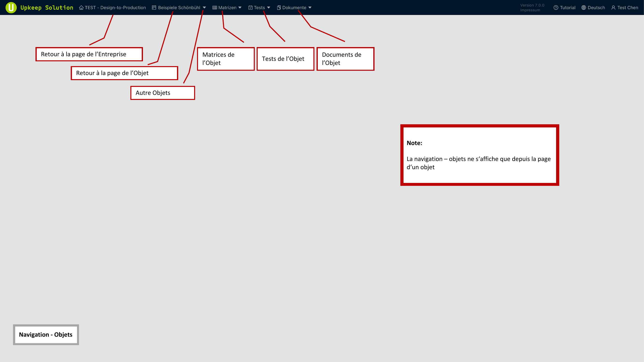
Task: Click the home icon next to TEST
Action: (x=81, y=7)
